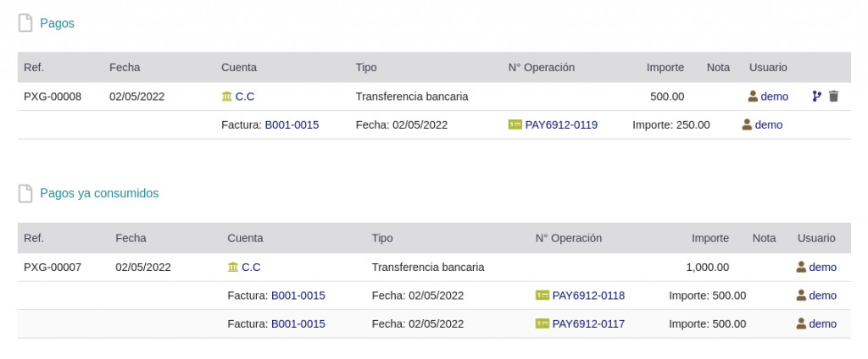Open the C.C account link for PXG-00008
This screenshot has height=359, width=868.
pos(245,97)
